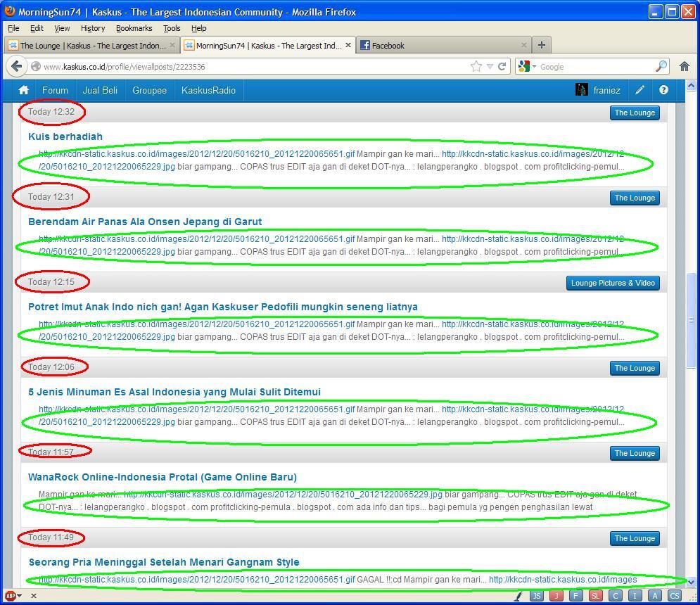This screenshot has height=605, width=700.
Task: Click the franiez user avatar picture
Action: click(x=581, y=90)
